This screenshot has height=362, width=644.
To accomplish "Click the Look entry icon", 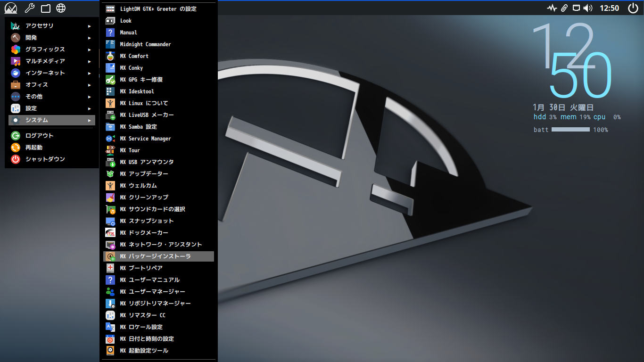I will click(110, 21).
